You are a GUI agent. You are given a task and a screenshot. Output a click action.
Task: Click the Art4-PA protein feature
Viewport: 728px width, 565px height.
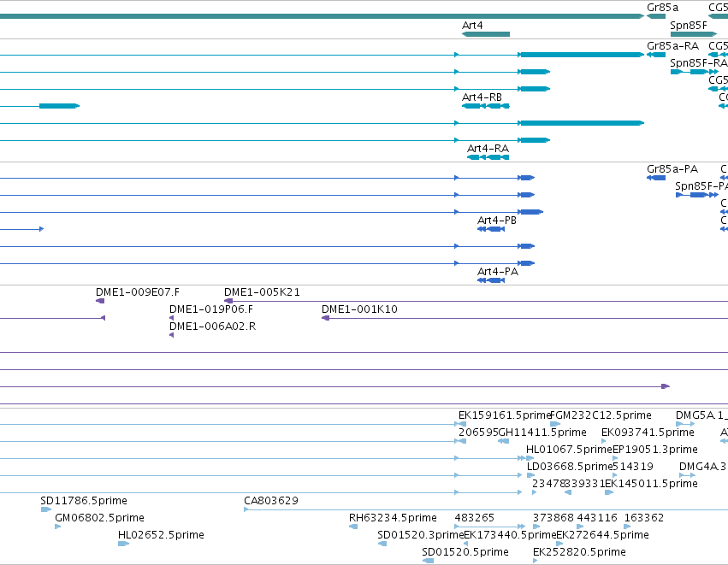coord(491,280)
